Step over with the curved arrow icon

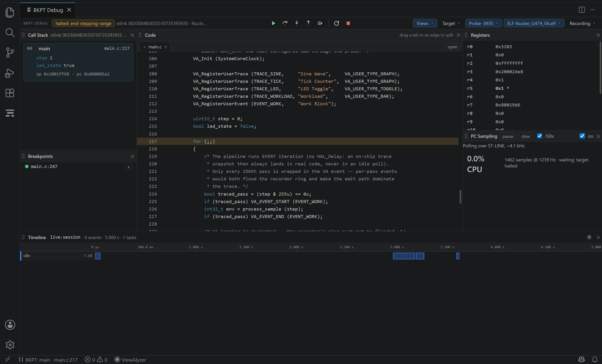(285, 23)
